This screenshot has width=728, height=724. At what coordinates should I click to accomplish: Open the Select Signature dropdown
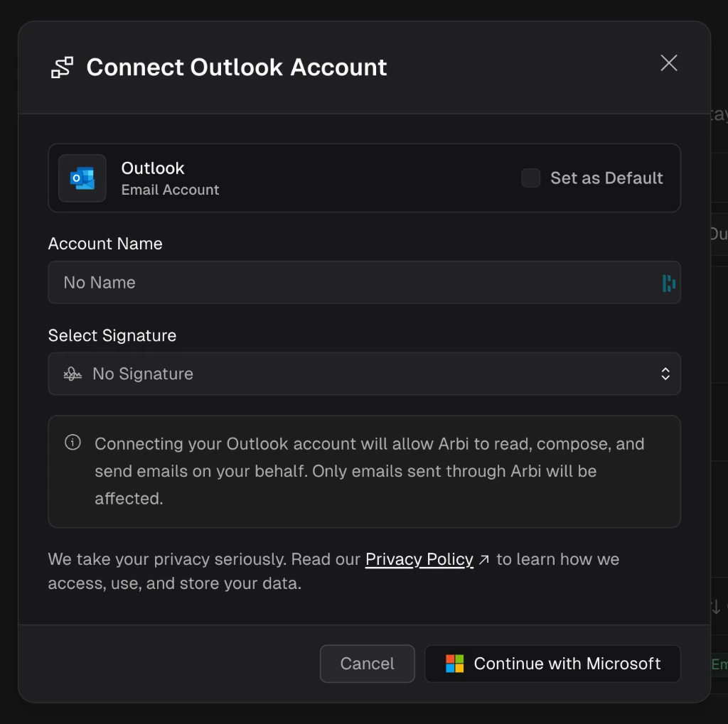pos(364,374)
